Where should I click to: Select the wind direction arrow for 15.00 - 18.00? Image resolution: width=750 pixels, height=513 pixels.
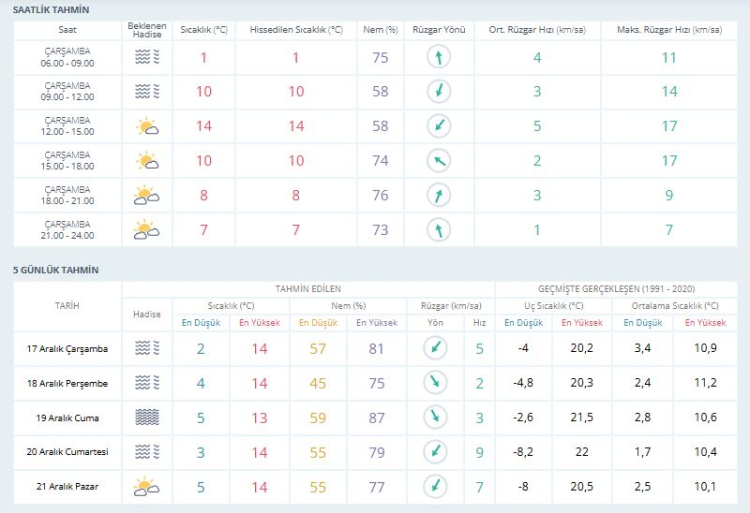[437, 160]
